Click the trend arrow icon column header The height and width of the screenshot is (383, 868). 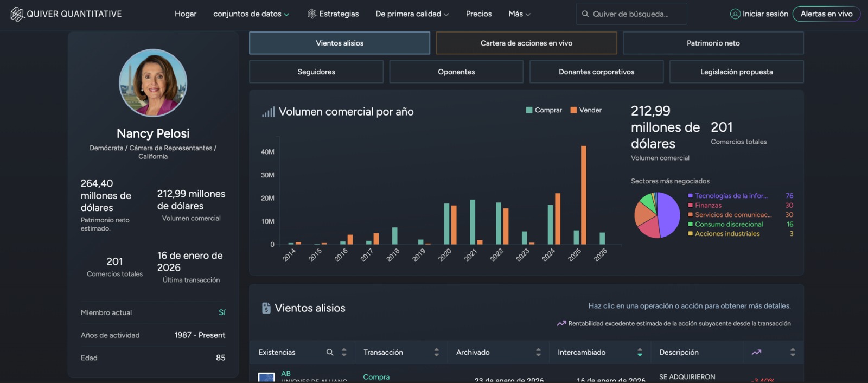pyautogui.click(x=756, y=353)
